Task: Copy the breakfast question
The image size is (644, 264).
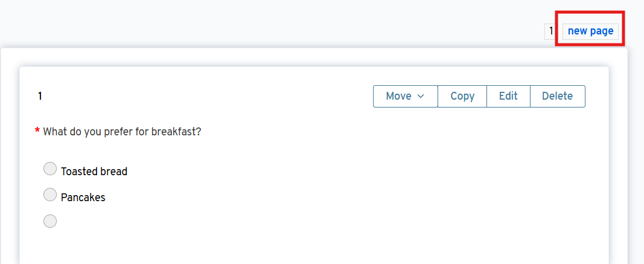Action: pyautogui.click(x=462, y=96)
